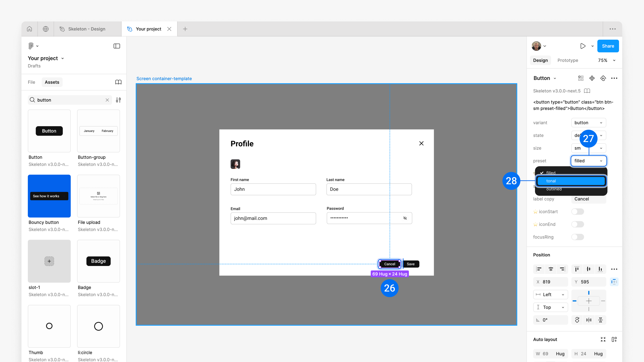Open the library book icon in Assets
The width and height of the screenshot is (644, 362).
click(x=118, y=82)
